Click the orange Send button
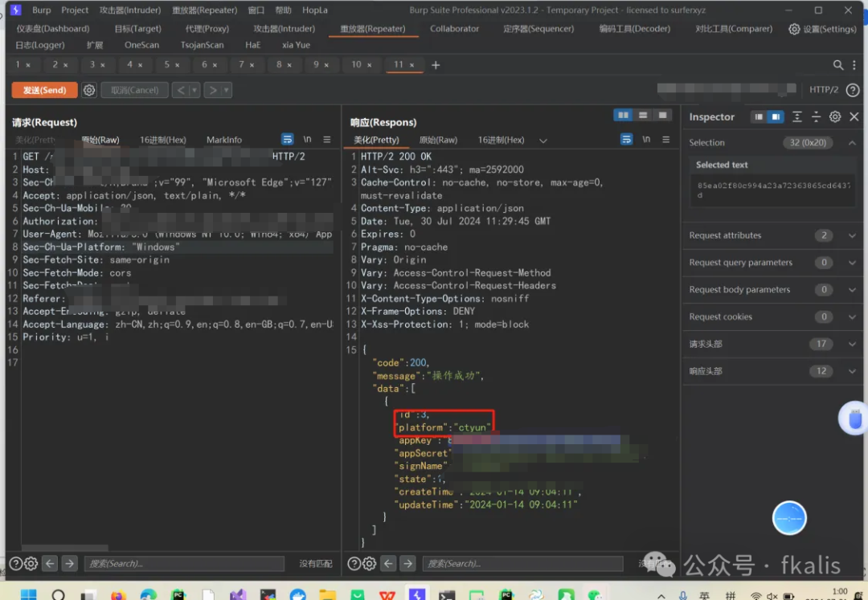Screen dimensions: 868x600 pyautogui.click(x=44, y=90)
